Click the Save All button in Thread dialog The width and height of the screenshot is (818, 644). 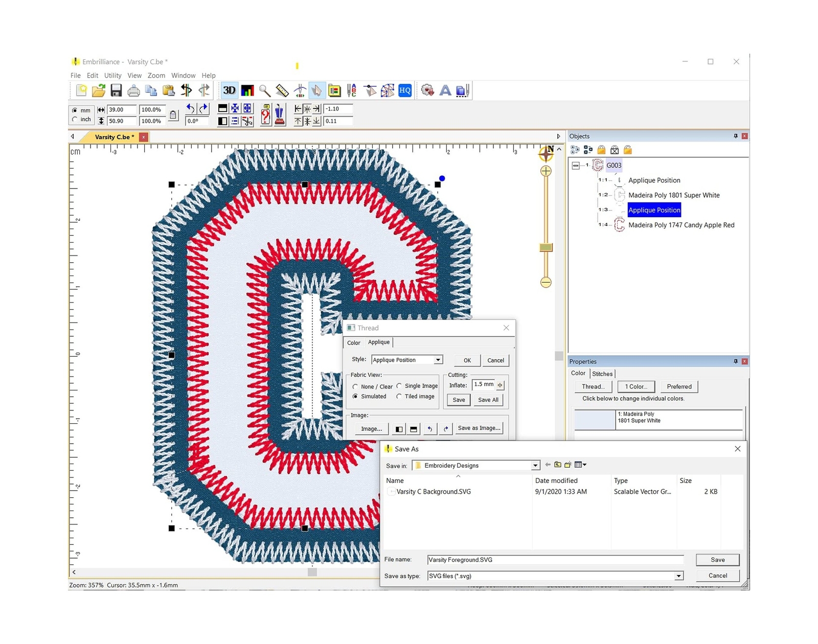pos(488,400)
